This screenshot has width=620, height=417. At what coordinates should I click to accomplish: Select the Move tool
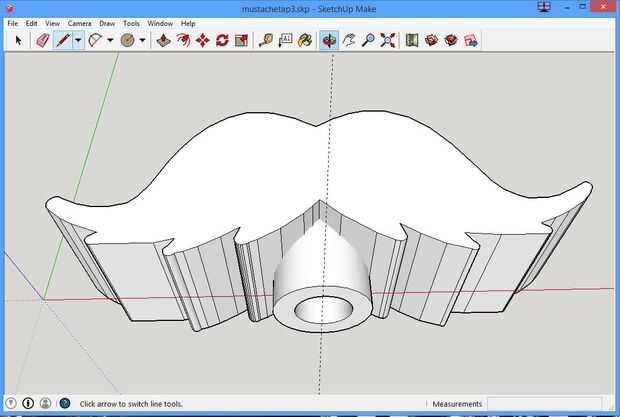[x=203, y=40]
